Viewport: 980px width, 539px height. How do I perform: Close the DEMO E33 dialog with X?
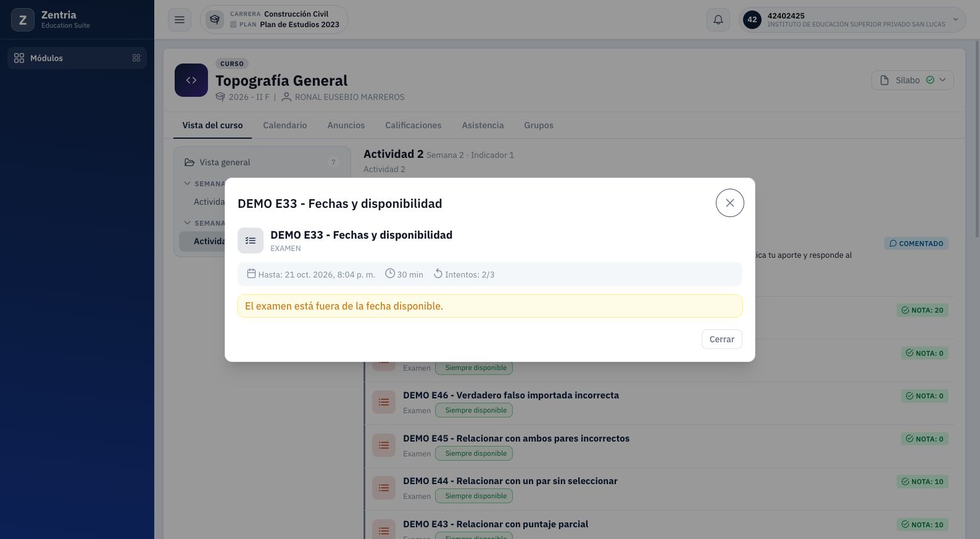[x=729, y=203]
